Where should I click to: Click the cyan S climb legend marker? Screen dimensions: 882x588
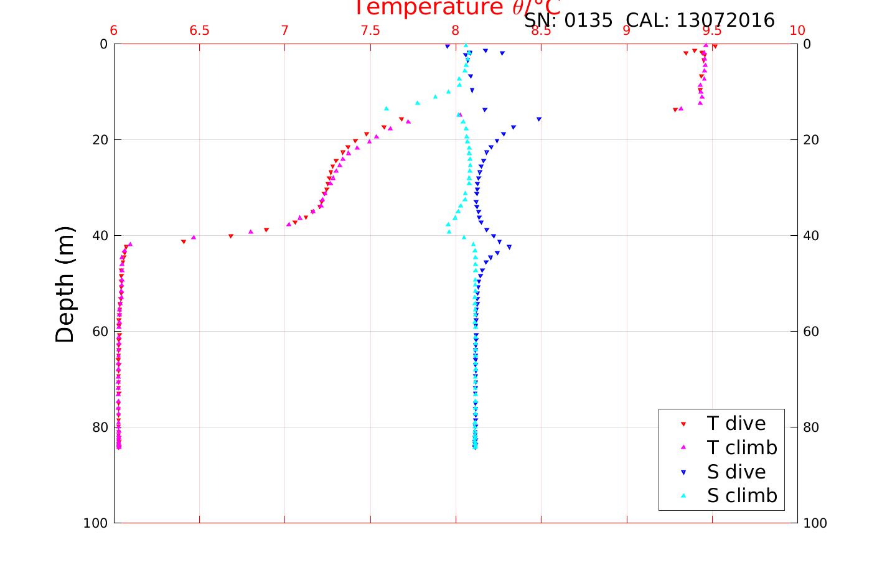tap(683, 496)
